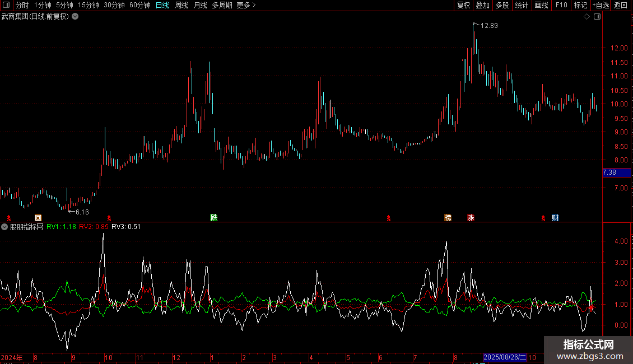The image size is (633, 364).
Task: Click the red 涨 marker icon
Action: coord(471,218)
